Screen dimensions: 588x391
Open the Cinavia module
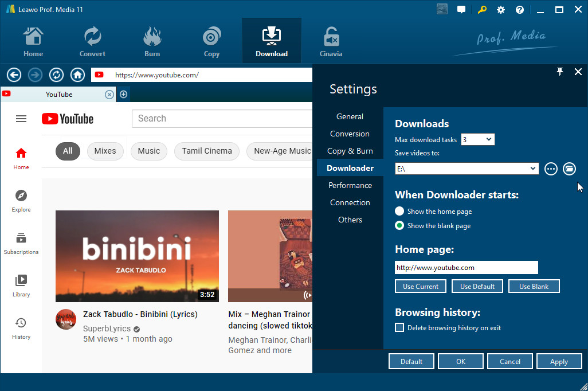coord(331,41)
